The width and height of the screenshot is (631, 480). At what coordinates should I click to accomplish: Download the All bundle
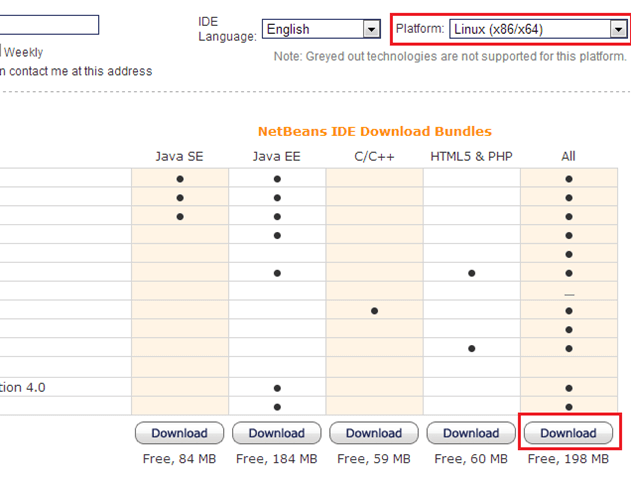(x=568, y=433)
